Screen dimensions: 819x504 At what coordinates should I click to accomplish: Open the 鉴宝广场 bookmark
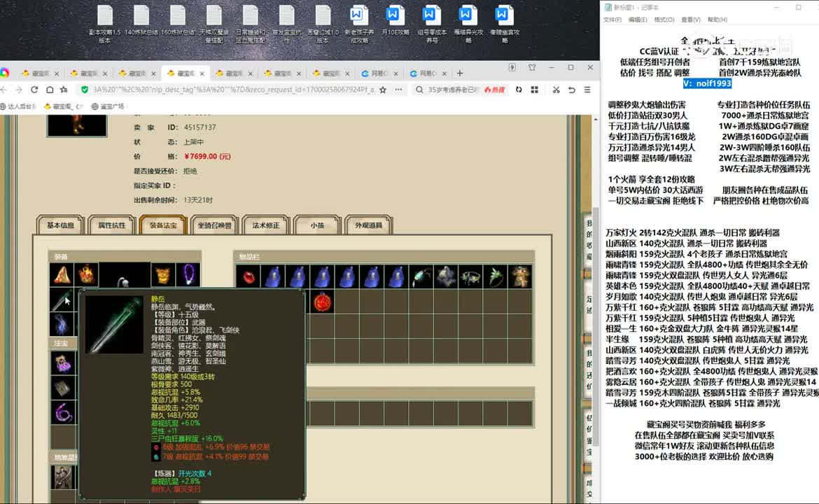click(x=108, y=106)
